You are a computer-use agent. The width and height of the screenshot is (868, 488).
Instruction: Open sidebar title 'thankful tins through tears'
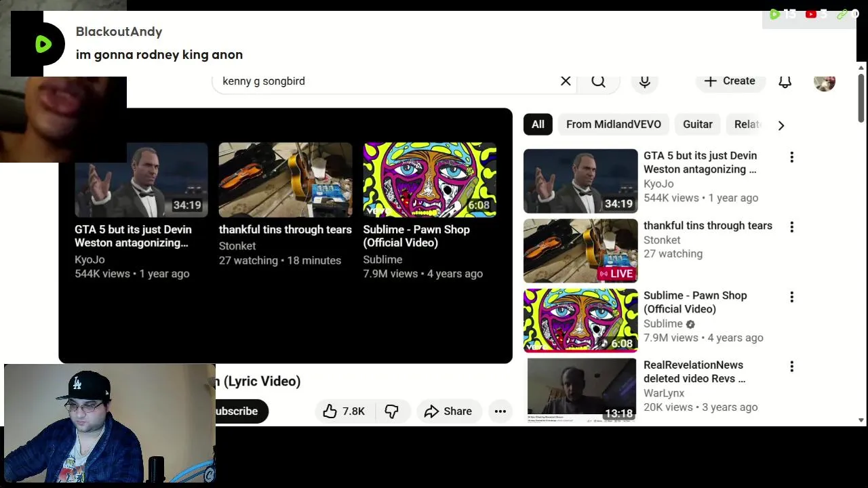(708, 226)
